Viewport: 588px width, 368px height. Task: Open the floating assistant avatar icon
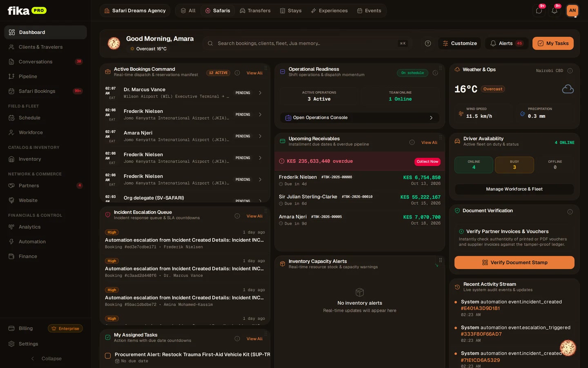[568, 348]
